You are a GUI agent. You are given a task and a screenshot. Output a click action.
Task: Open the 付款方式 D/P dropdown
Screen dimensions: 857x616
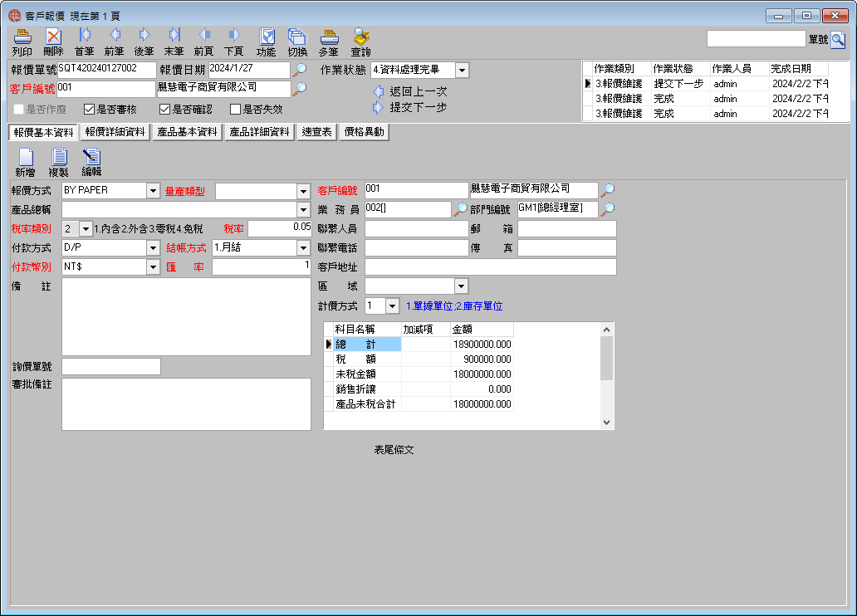point(153,248)
